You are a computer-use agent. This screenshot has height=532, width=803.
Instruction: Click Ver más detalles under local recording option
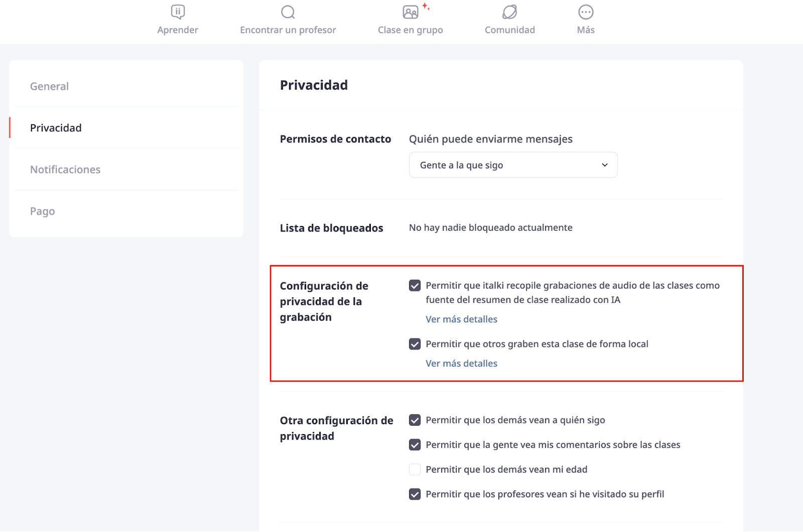(x=461, y=364)
